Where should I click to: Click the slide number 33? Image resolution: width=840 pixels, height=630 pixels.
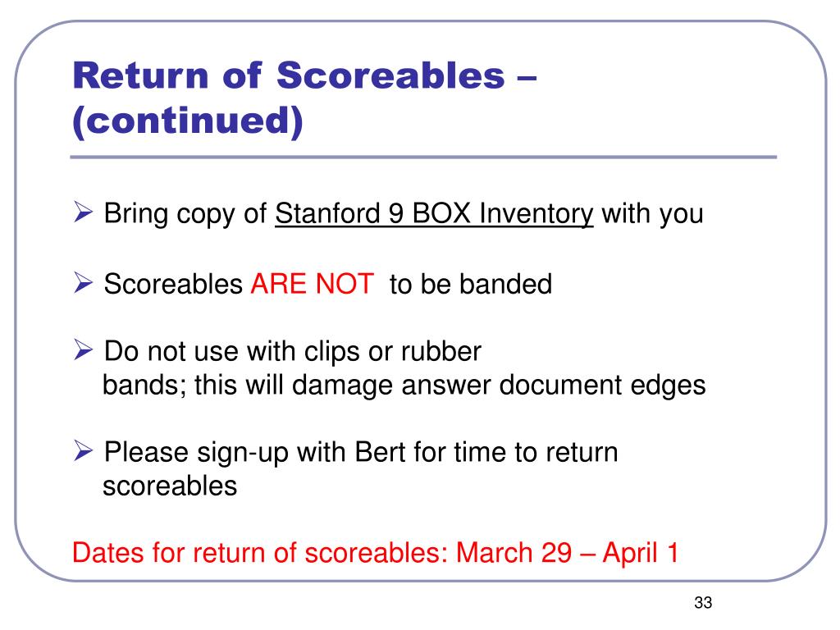click(x=703, y=603)
